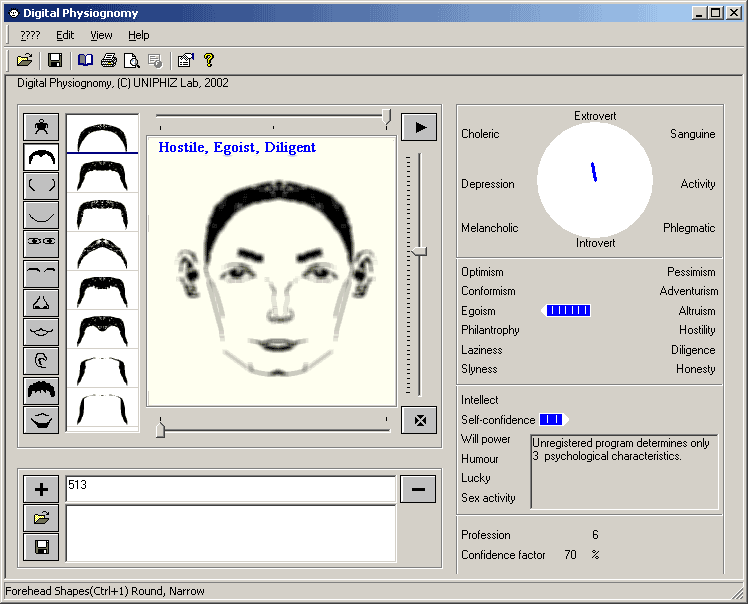This screenshot has height=604, width=748.
Task: Choose the fifth forehead shape thumbnail
Action: [102, 291]
